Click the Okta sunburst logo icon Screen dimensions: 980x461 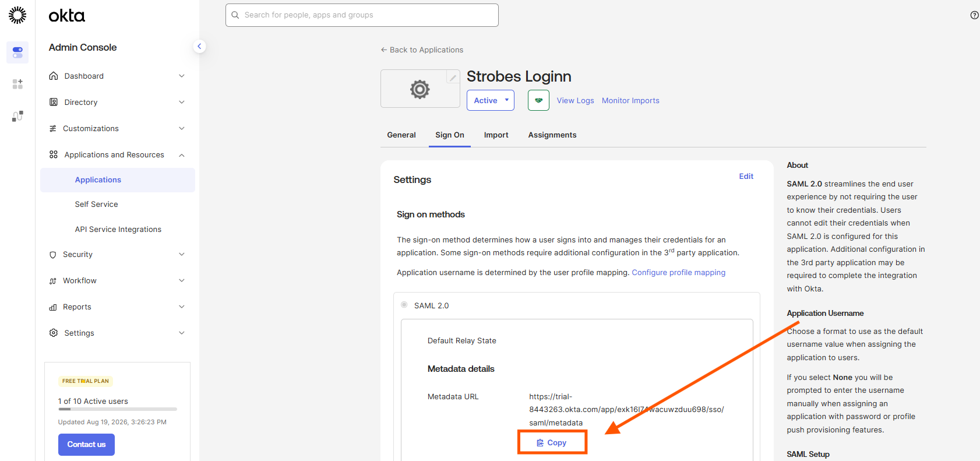coord(17,15)
